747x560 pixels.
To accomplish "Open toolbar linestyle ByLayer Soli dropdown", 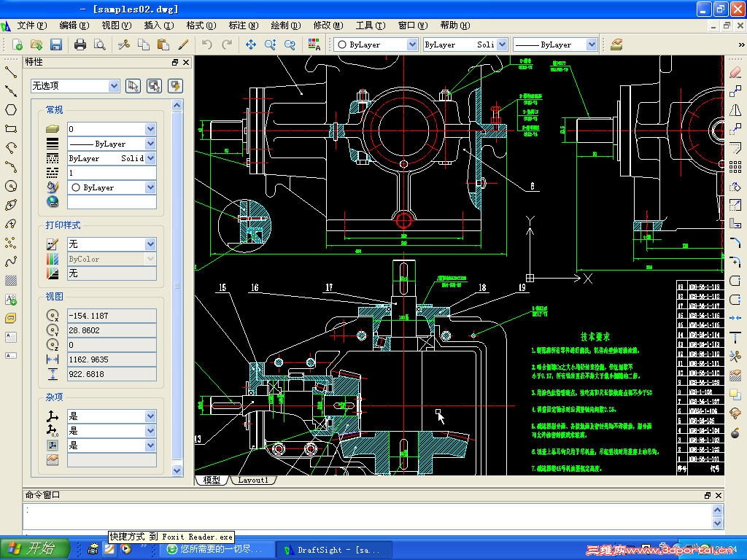I will coord(465,44).
